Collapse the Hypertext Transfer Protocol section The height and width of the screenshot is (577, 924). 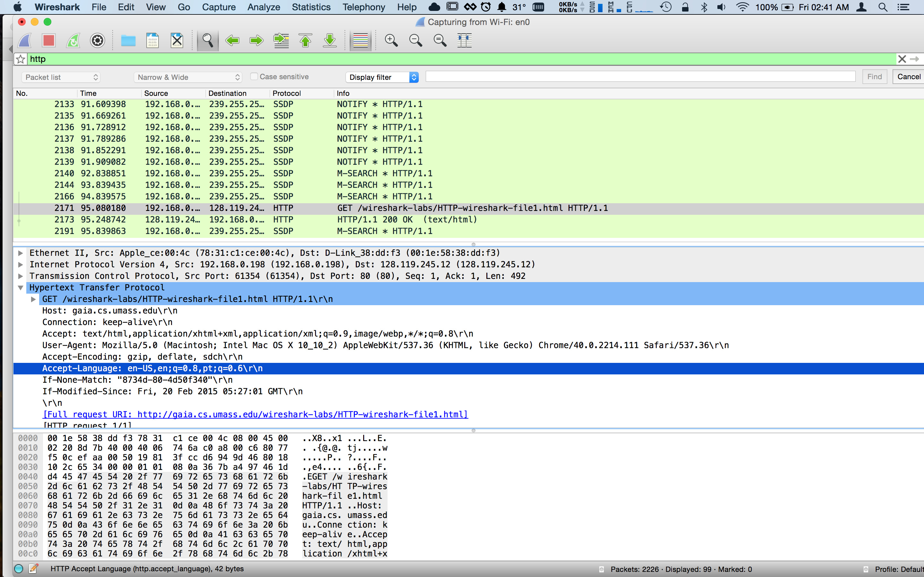[21, 288]
